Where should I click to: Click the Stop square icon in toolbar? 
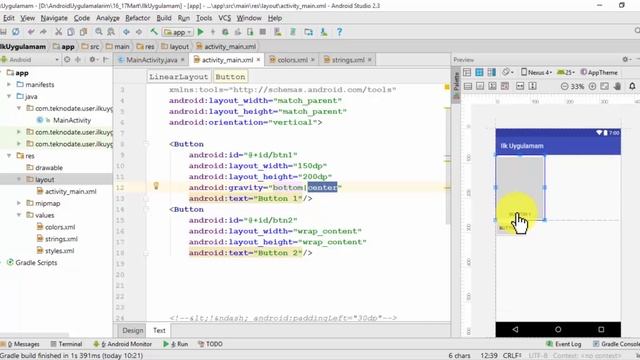point(263,32)
